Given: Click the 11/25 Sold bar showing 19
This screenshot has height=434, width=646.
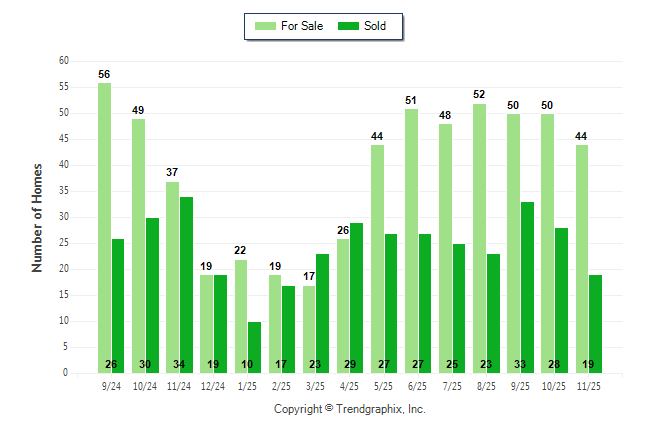Looking at the screenshot, I should [595, 324].
